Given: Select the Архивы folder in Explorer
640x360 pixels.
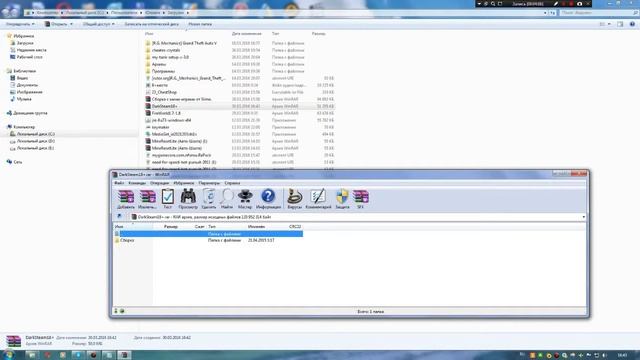Looking at the screenshot, I should tap(159, 64).
